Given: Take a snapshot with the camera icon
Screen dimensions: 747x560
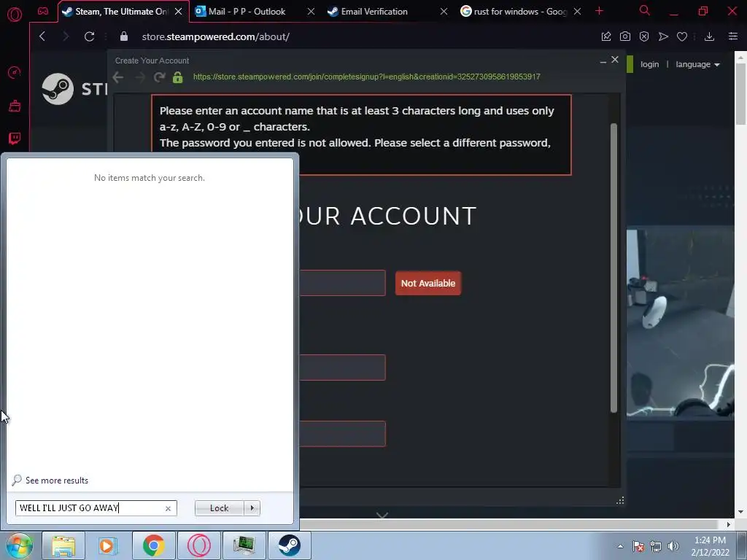Looking at the screenshot, I should pyautogui.click(x=625, y=36).
